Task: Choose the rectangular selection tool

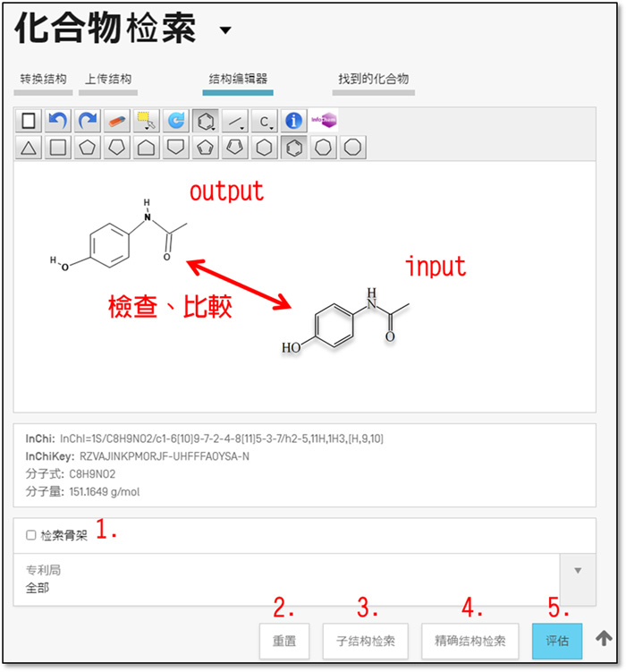Action: pos(147,120)
